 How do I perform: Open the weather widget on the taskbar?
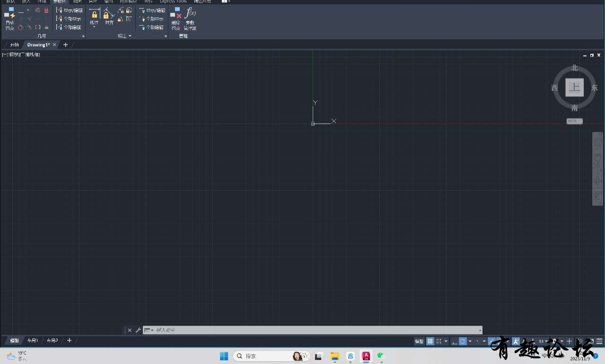(x=17, y=356)
